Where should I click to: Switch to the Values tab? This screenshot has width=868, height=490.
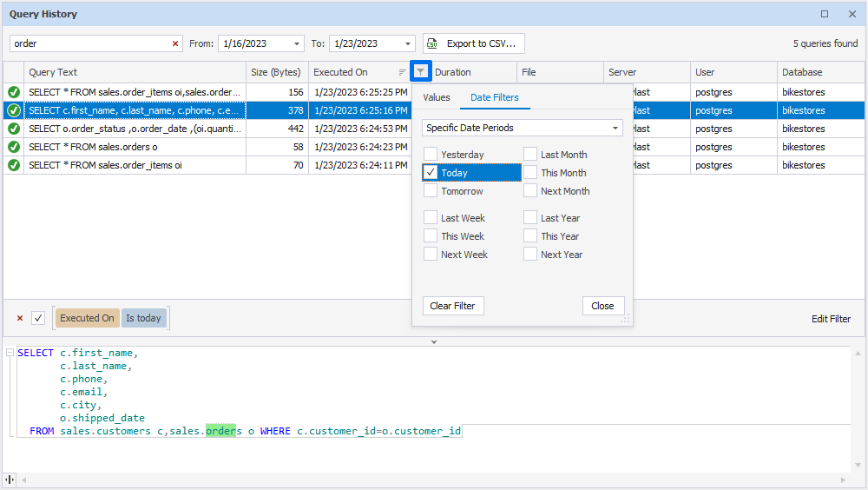tap(437, 97)
